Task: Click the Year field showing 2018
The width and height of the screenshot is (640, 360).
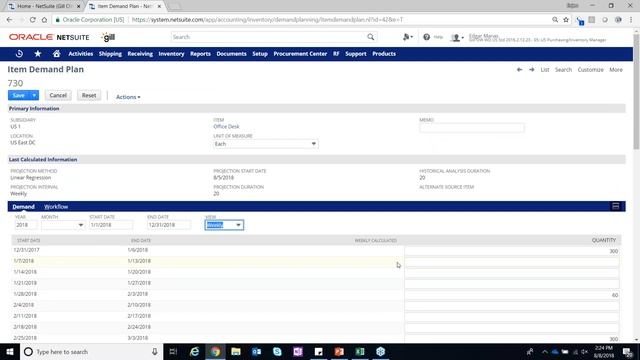Action: pos(26,225)
